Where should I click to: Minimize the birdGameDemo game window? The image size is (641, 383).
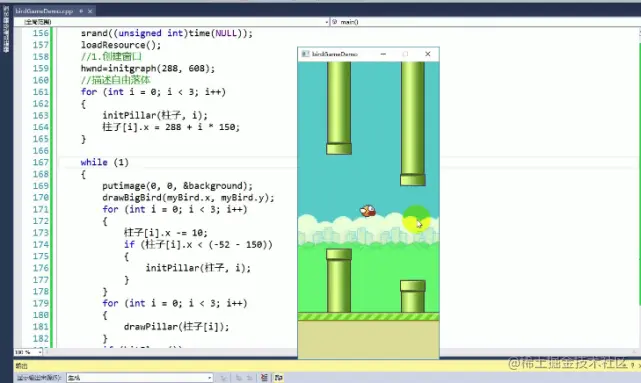[383, 54]
